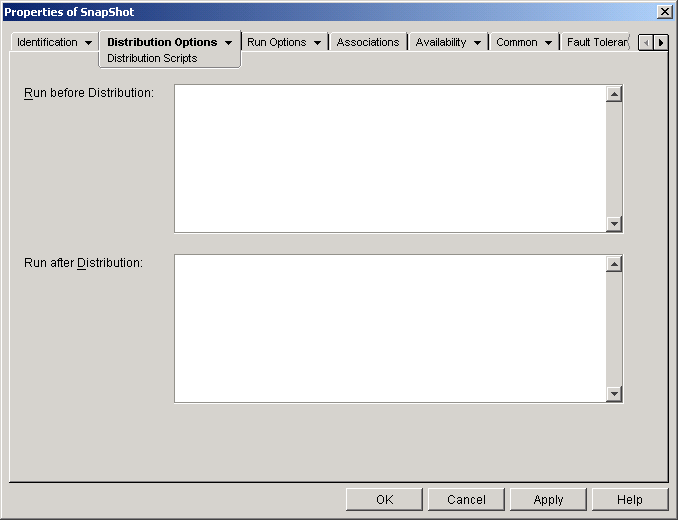Image resolution: width=678 pixels, height=520 pixels.
Task: Click the down arrow of Run after Distribution scrollbar
Action: tap(614, 393)
